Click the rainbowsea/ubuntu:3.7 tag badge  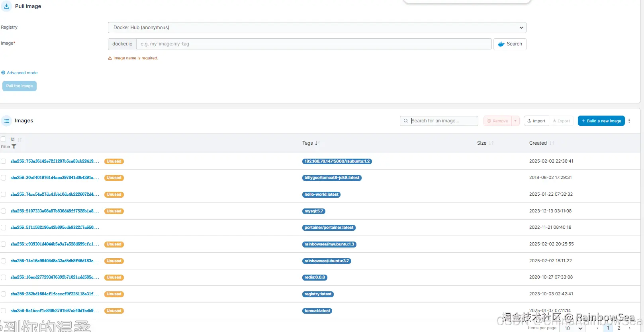327,261
